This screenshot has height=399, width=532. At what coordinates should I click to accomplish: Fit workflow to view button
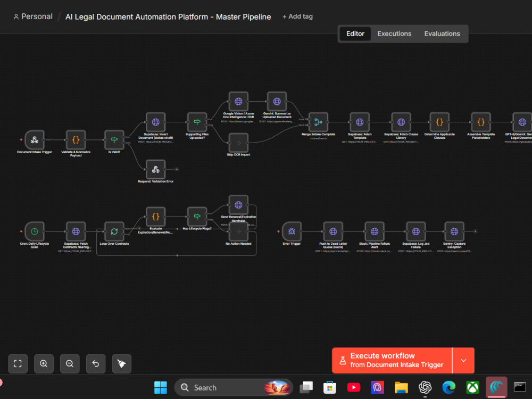18,364
